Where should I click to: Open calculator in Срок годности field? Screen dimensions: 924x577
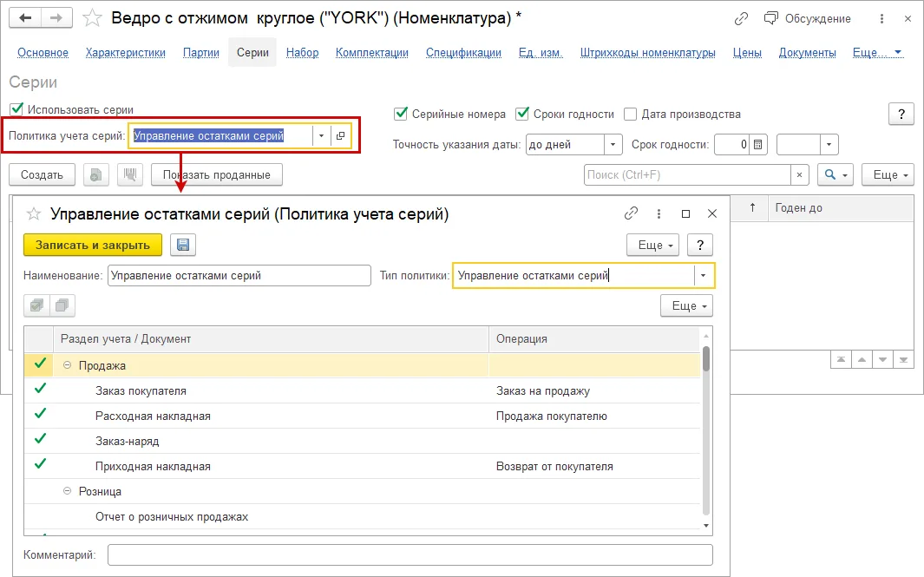click(x=757, y=144)
